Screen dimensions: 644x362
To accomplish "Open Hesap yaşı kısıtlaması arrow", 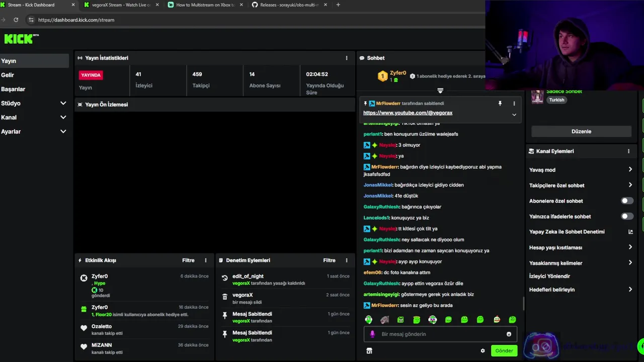I will pos(630,247).
